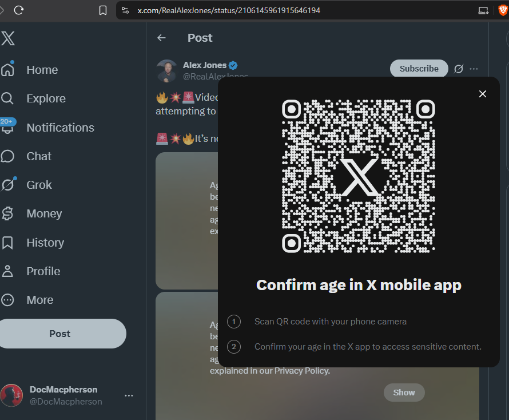Bookmark this page in browser toolbar

pyautogui.click(x=103, y=10)
